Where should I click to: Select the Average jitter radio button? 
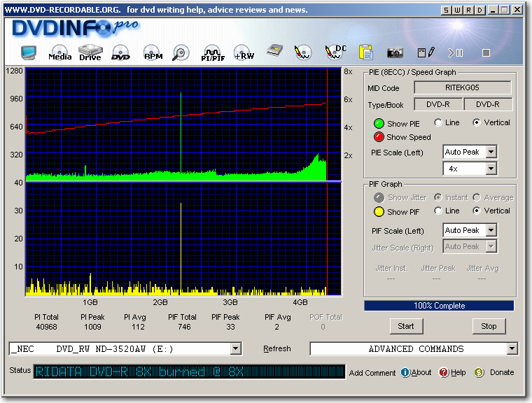coord(477,197)
